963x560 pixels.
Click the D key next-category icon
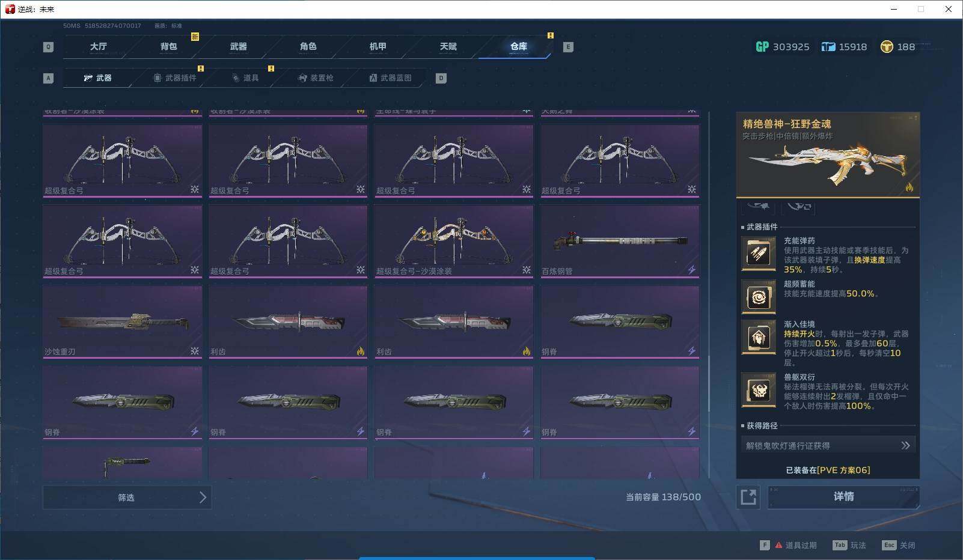coord(441,78)
